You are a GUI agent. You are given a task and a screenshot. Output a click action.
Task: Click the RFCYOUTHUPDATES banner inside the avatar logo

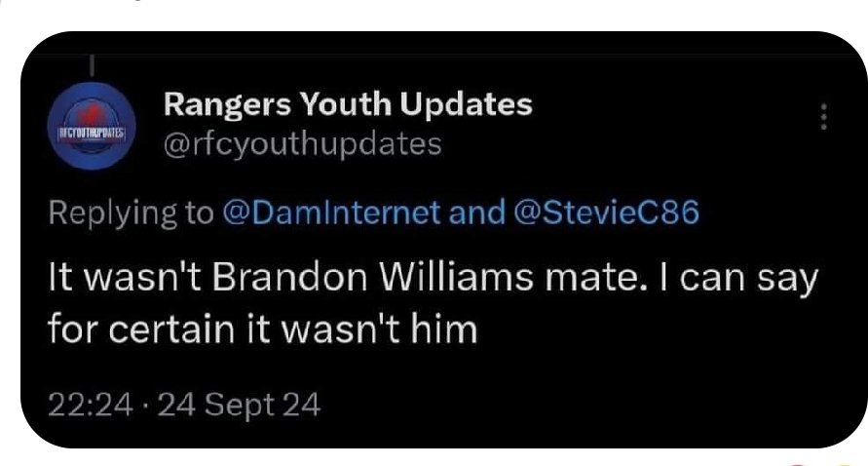pos(92,134)
